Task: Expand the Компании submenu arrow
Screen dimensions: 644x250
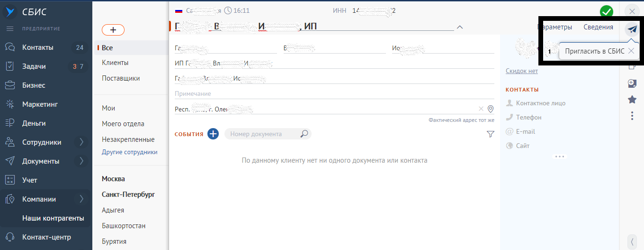Action: [x=81, y=199]
